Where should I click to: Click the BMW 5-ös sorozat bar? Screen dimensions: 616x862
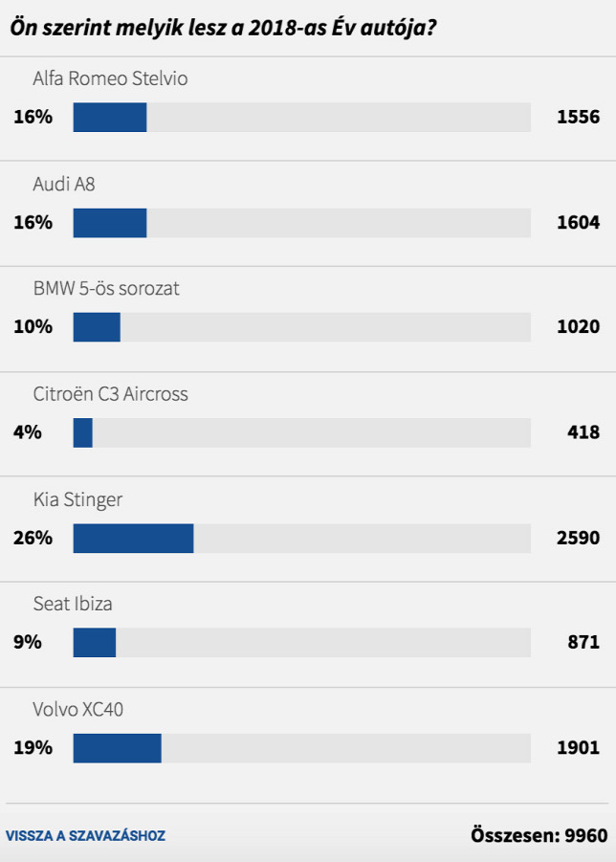301,327
